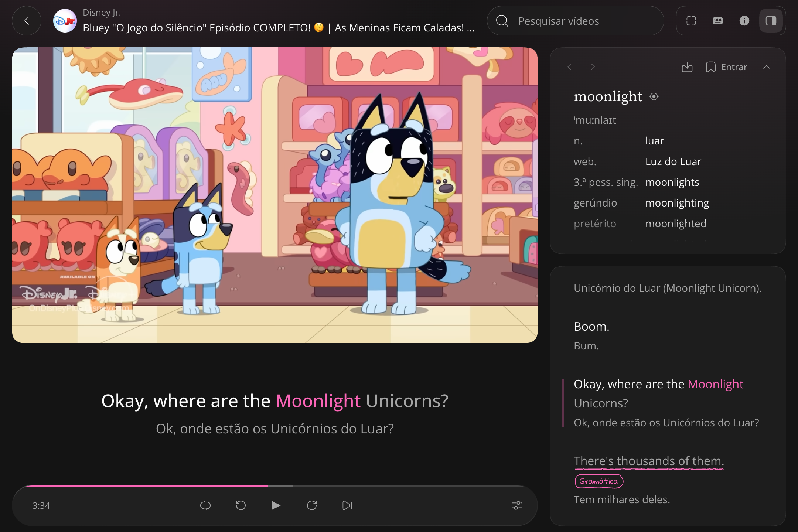This screenshot has height=532, width=798.
Task: Click the back arrow button
Action: (x=27, y=21)
